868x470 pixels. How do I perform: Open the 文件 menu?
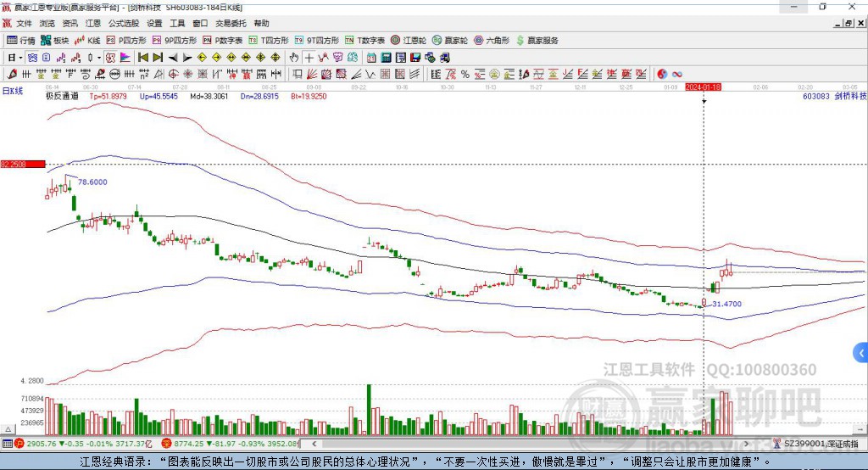[25, 23]
